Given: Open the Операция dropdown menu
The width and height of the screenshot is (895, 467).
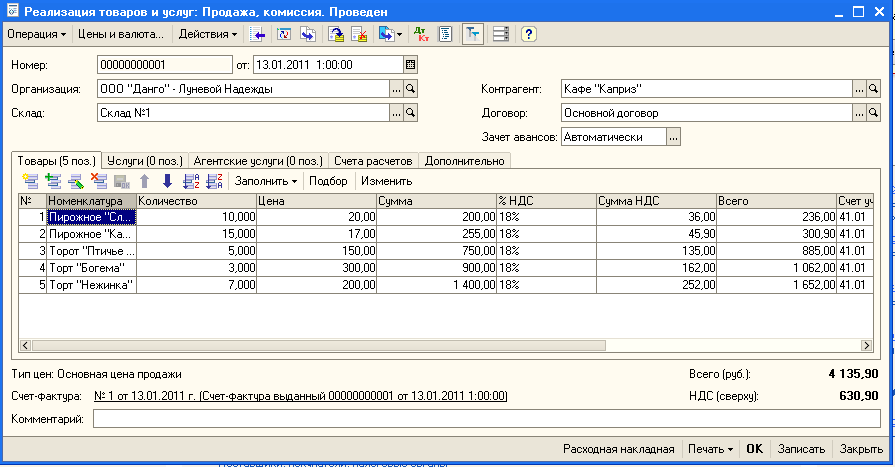Looking at the screenshot, I should [36, 34].
